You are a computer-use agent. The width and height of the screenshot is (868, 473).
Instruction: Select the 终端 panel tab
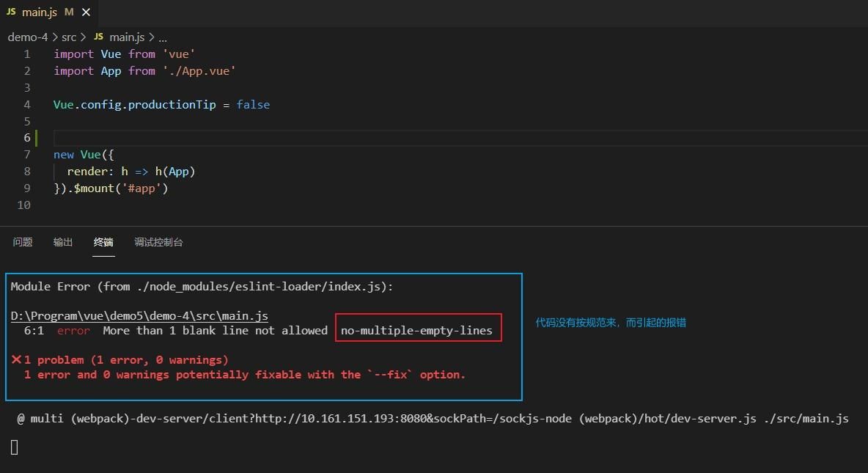point(103,242)
